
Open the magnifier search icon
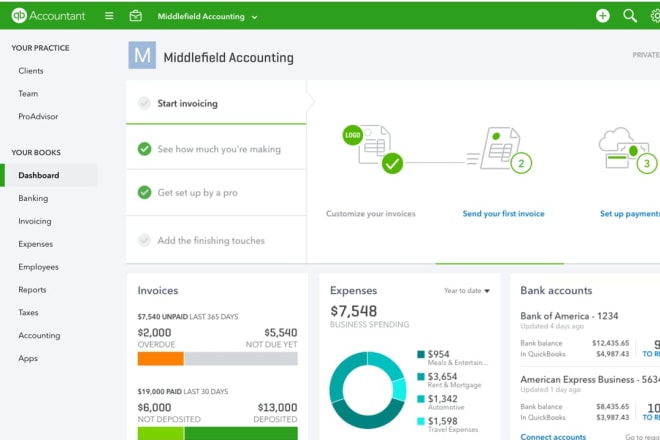pyautogui.click(x=630, y=16)
